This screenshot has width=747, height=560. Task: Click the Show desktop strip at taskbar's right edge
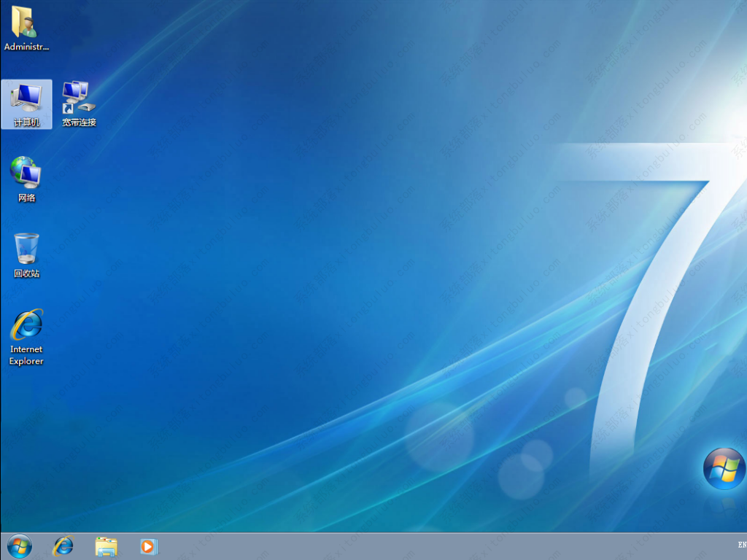tap(746, 546)
